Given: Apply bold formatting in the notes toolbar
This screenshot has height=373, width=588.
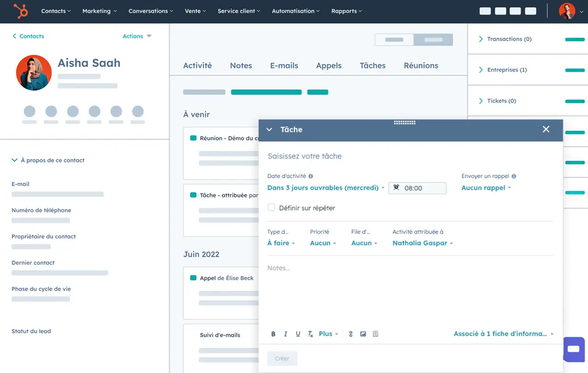Looking at the screenshot, I should tap(273, 334).
